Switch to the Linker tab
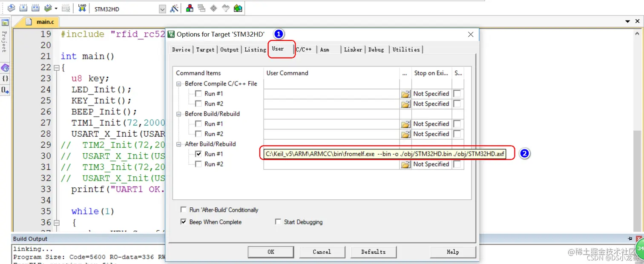The height and width of the screenshot is (264, 644). tap(353, 50)
